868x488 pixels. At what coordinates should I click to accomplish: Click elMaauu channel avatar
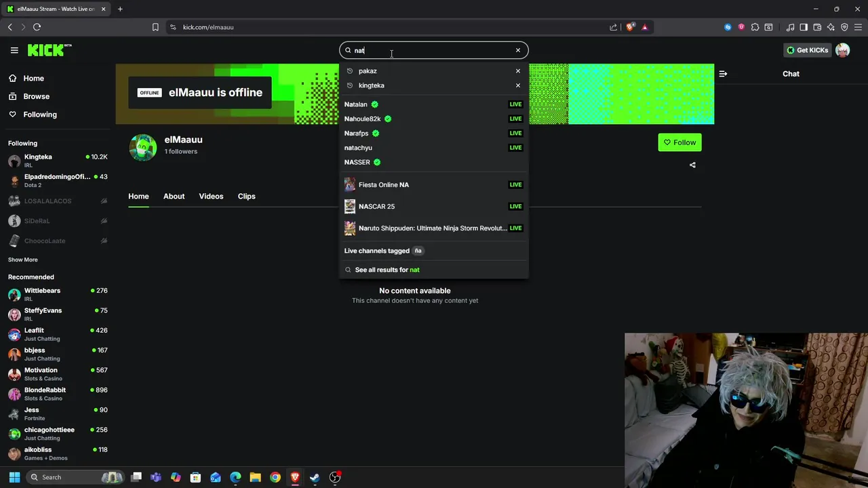143,147
